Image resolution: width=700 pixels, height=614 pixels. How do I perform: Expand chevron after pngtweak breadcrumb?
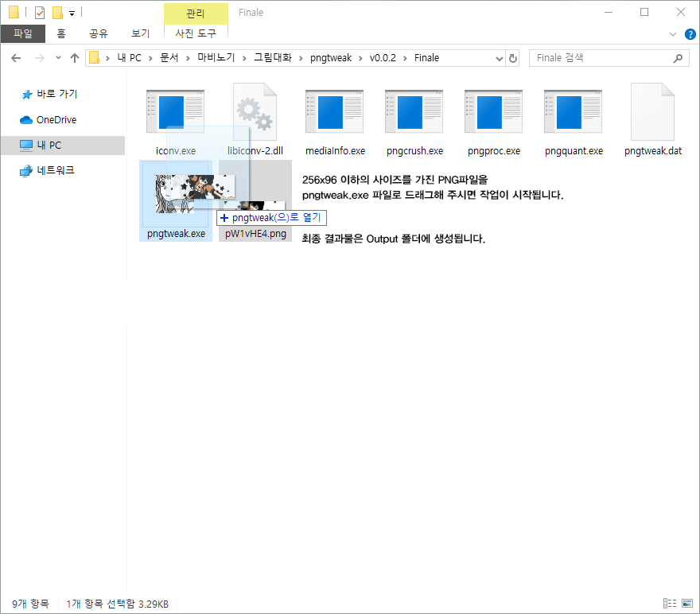[x=360, y=58]
